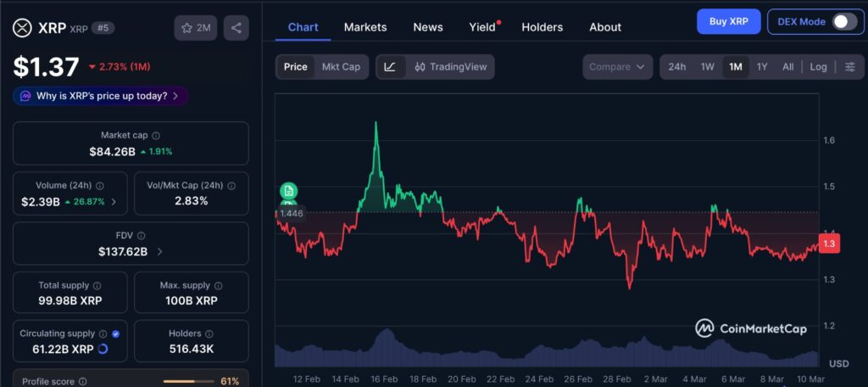Select 1W time range
Viewport: 868px width, 387px height.
tap(708, 67)
